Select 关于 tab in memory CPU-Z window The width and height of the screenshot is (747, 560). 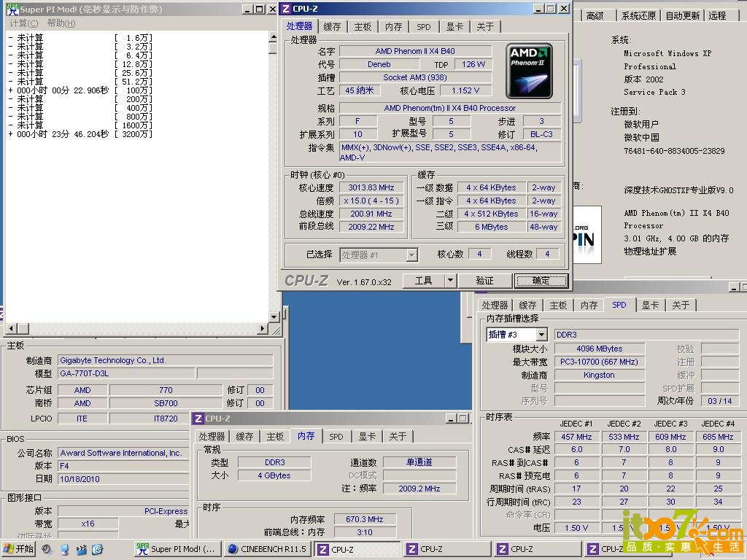398,437
